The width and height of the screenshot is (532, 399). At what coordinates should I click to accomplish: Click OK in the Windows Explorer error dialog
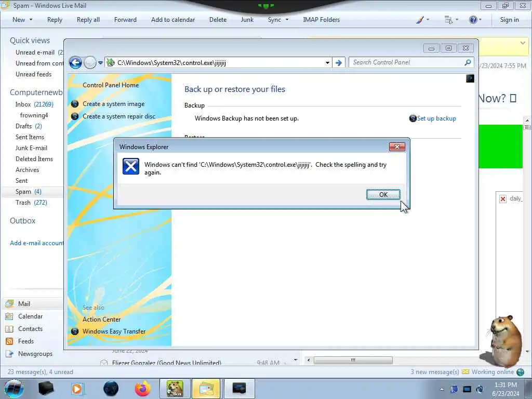pyautogui.click(x=383, y=195)
